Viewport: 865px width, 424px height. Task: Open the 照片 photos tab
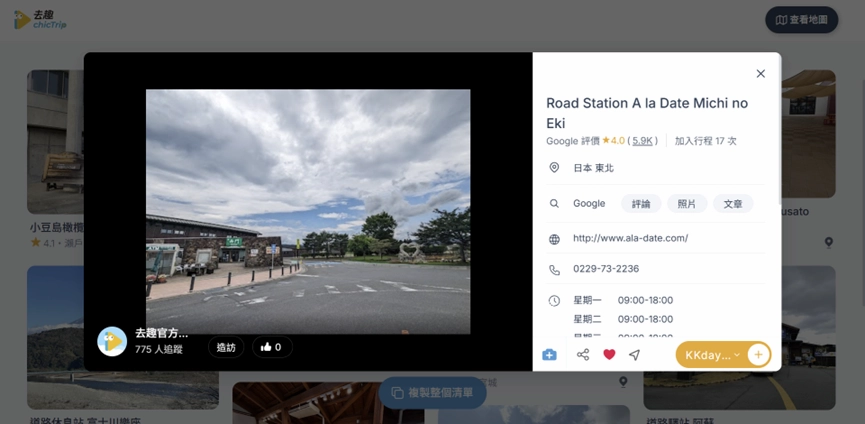coord(687,203)
